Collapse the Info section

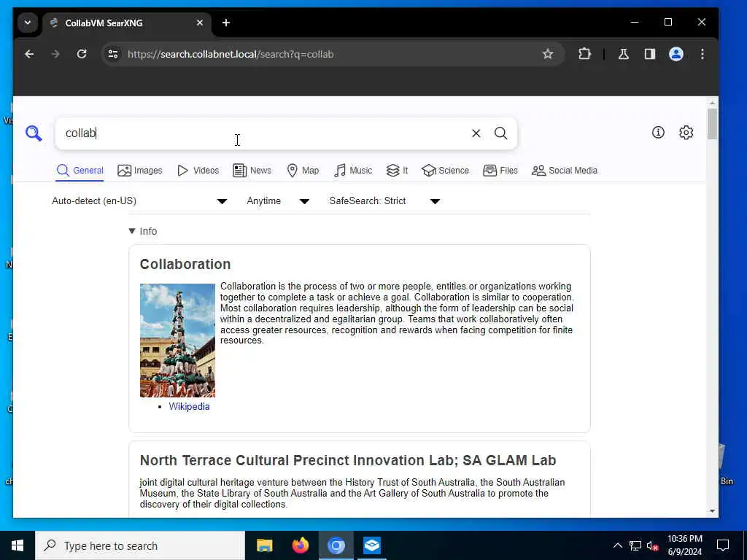[x=143, y=231]
